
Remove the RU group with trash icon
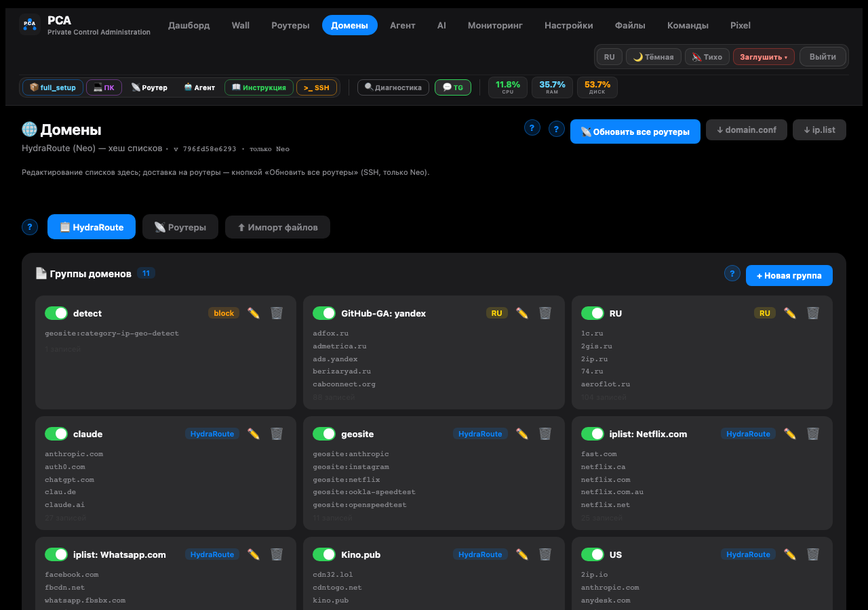click(x=813, y=313)
